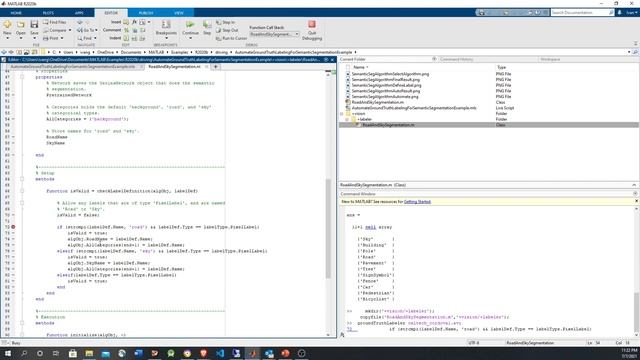Click Find Files in the File group

click(55, 22)
